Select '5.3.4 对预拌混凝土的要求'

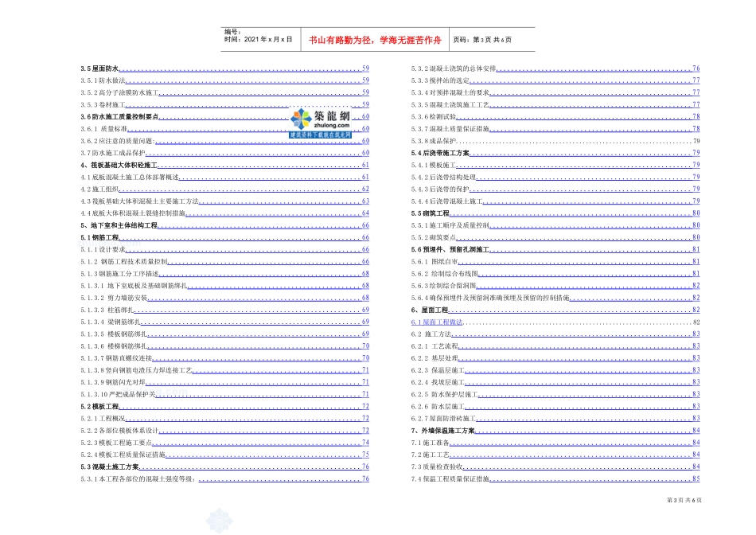click(x=555, y=92)
